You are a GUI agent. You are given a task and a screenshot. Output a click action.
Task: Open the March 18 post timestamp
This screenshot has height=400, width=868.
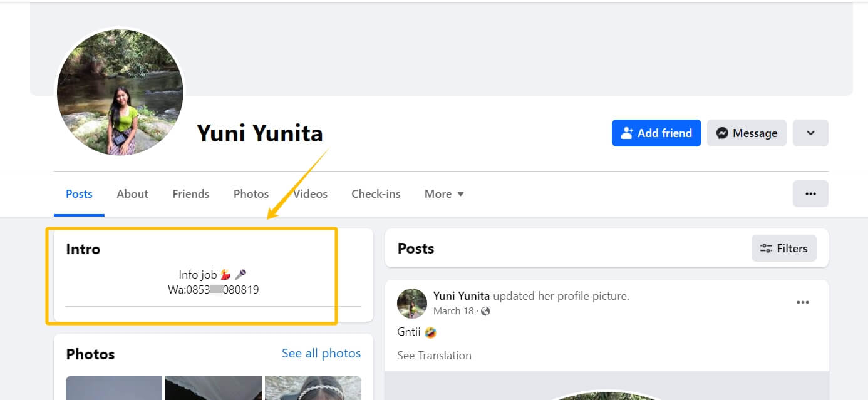453,311
